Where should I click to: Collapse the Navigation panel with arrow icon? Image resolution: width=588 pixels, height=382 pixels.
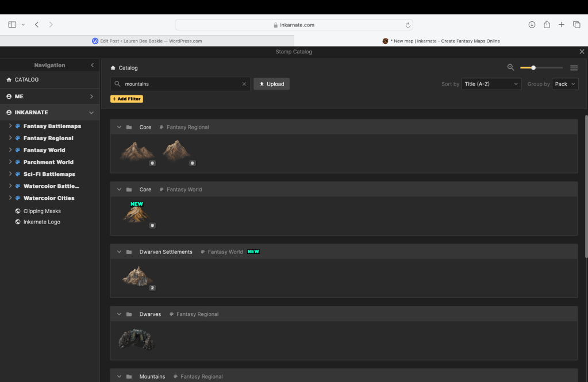(x=92, y=65)
